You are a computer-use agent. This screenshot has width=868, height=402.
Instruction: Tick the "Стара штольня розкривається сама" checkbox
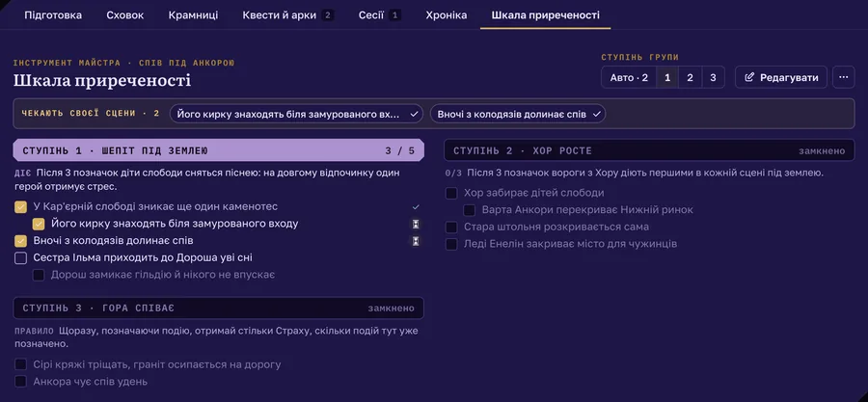click(451, 228)
